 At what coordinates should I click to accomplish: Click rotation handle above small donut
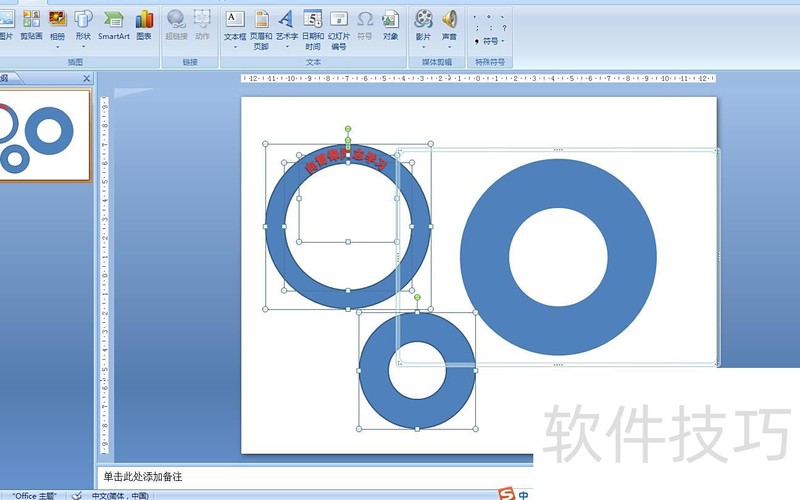click(x=417, y=297)
